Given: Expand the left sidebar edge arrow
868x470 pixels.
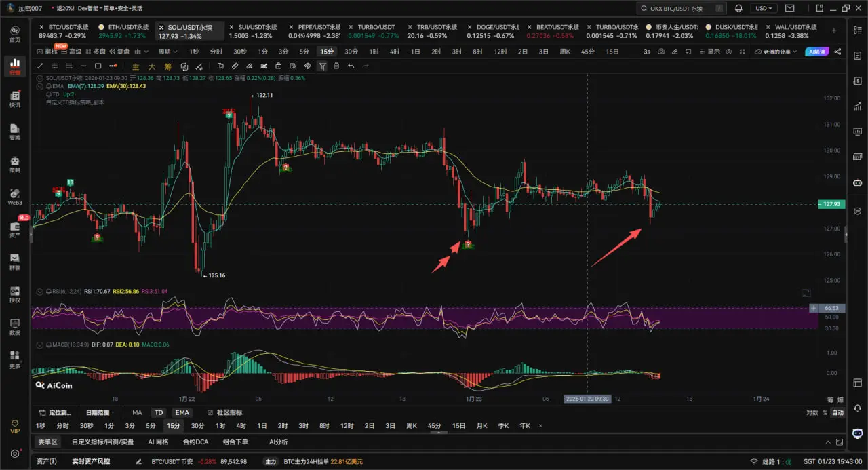Looking at the screenshot, I should [31, 235].
